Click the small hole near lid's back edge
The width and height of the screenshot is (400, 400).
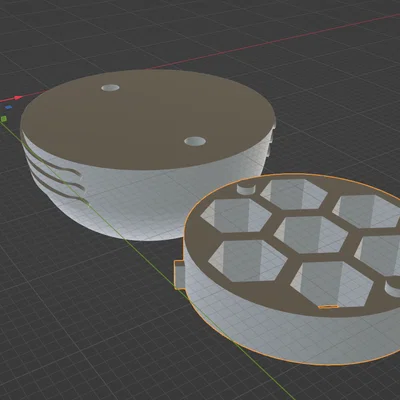click(x=110, y=88)
